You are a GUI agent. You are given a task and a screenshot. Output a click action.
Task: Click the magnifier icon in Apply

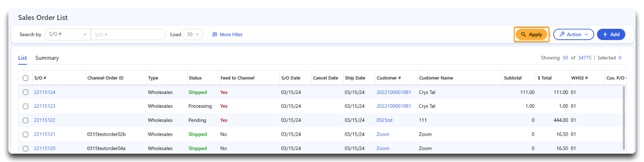[523, 35]
